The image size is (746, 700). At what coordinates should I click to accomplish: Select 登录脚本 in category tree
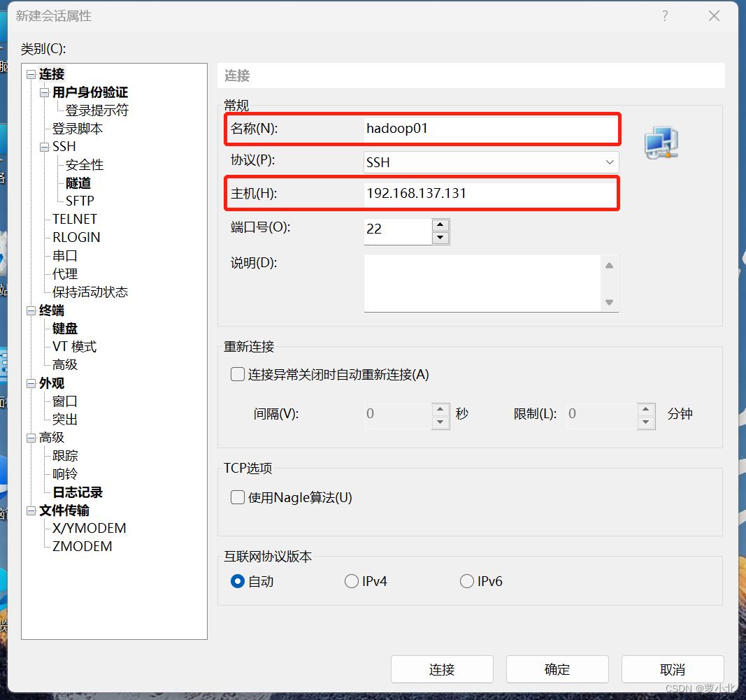[x=78, y=129]
